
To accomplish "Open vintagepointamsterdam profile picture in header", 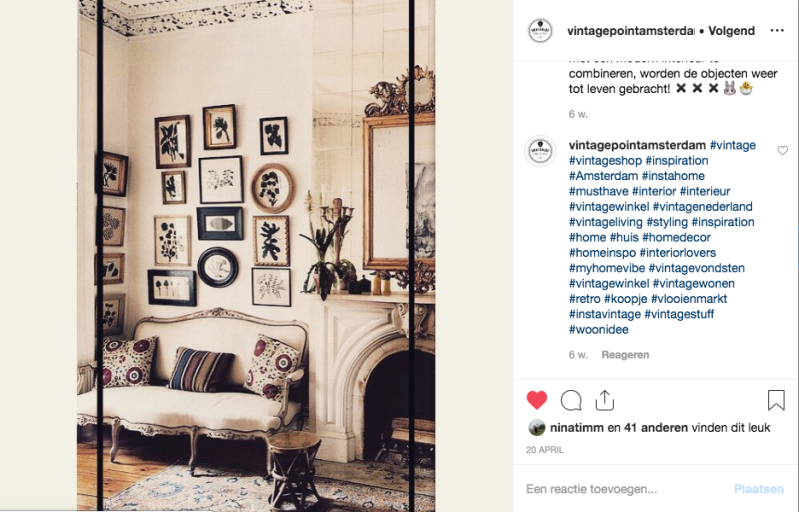I will coord(540,31).
